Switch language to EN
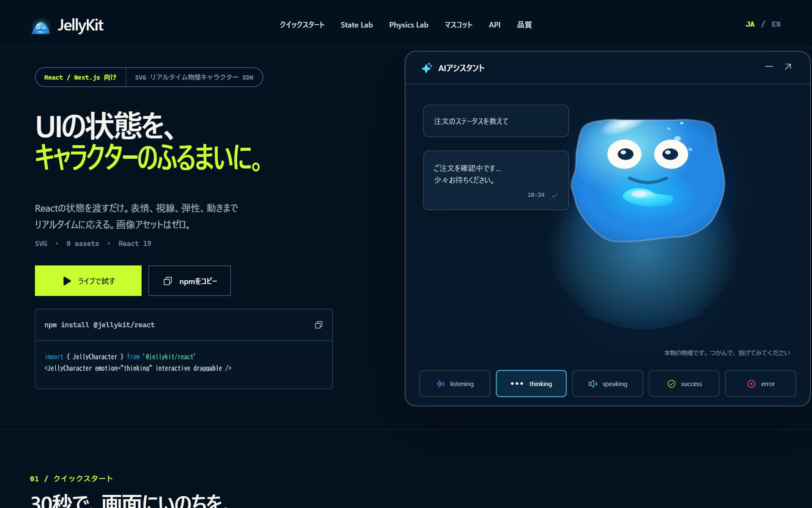Image resolution: width=812 pixels, height=508 pixels. (x=776, y=24)
